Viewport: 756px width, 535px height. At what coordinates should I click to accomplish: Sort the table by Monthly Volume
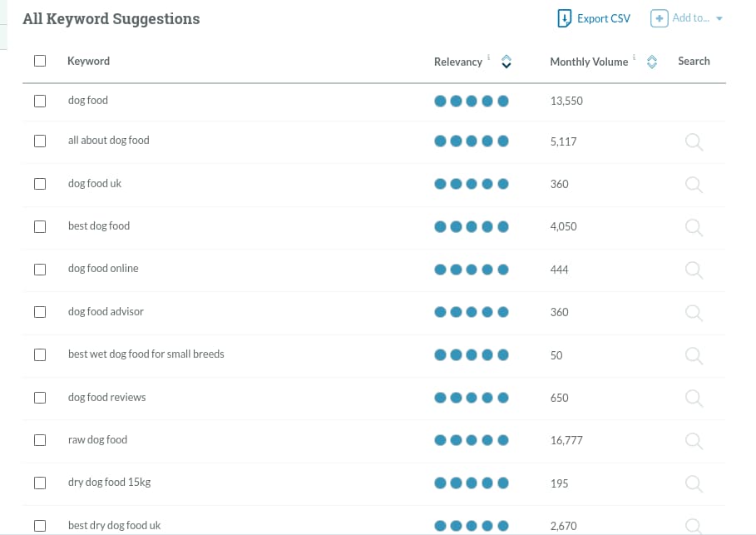651,62
